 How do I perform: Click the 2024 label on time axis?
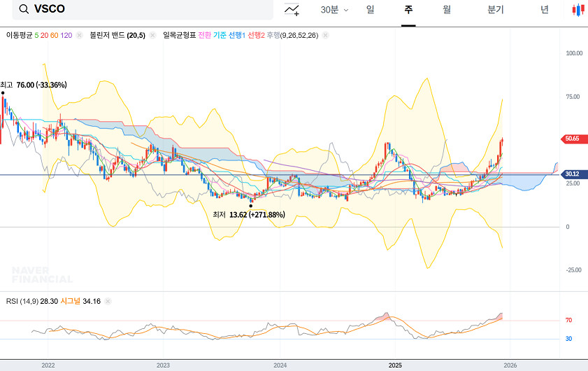point(280,365)
